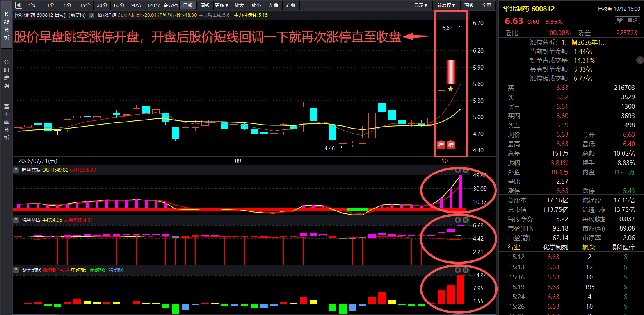Select the 90分 period tab
644x315 pixels.
pyautogui.click(x=137, y=5)
